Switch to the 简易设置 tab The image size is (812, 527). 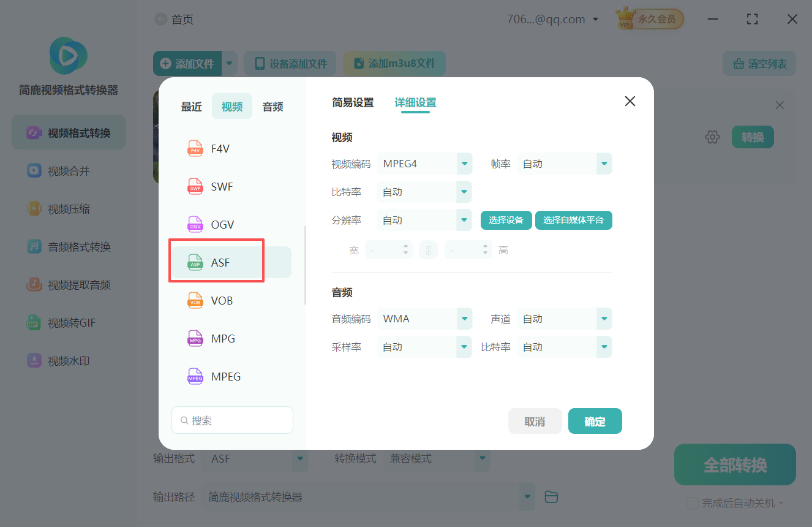tap(353, 103)
